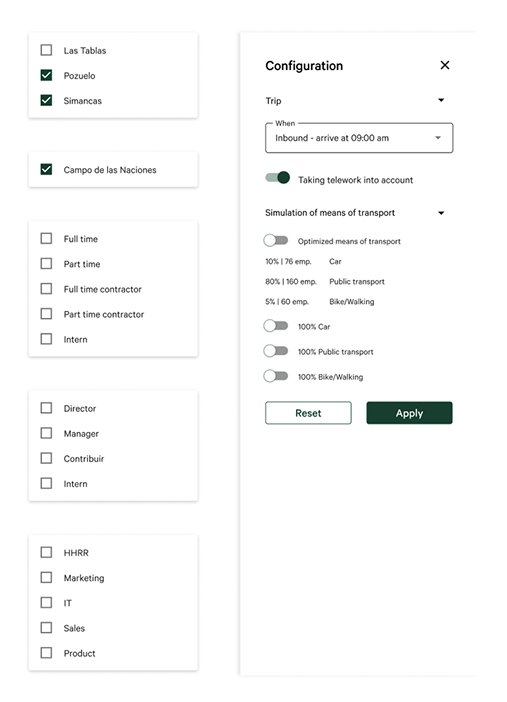Collapse Simulation of means of transport
The height and width of the screenshot is (702, 507).
[x=441, y=213]
